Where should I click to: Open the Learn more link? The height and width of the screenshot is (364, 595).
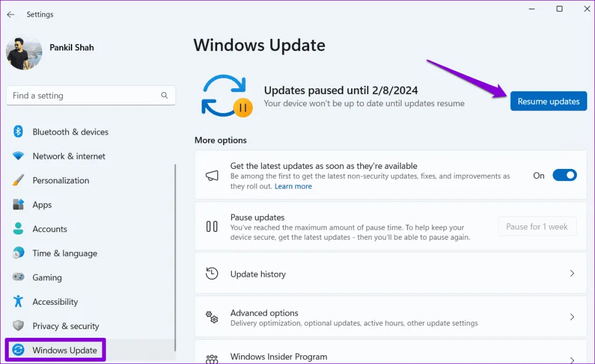point(293,186)
